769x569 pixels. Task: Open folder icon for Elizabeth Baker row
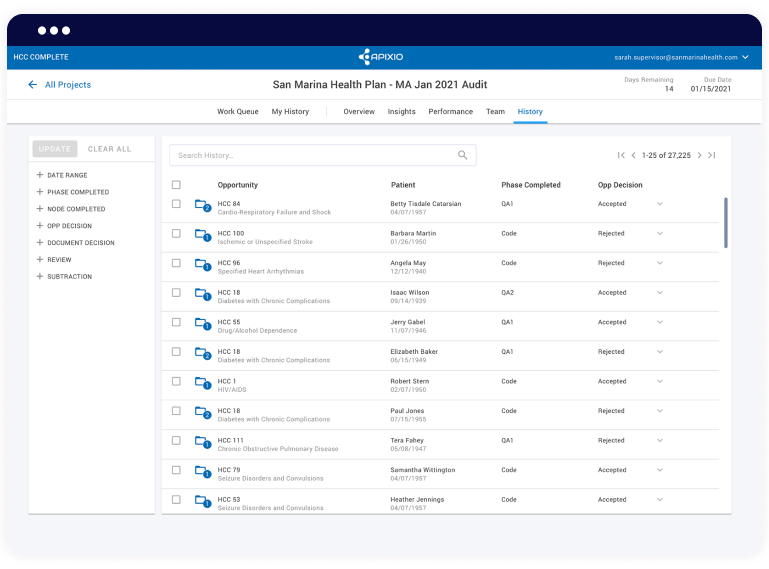203,353
